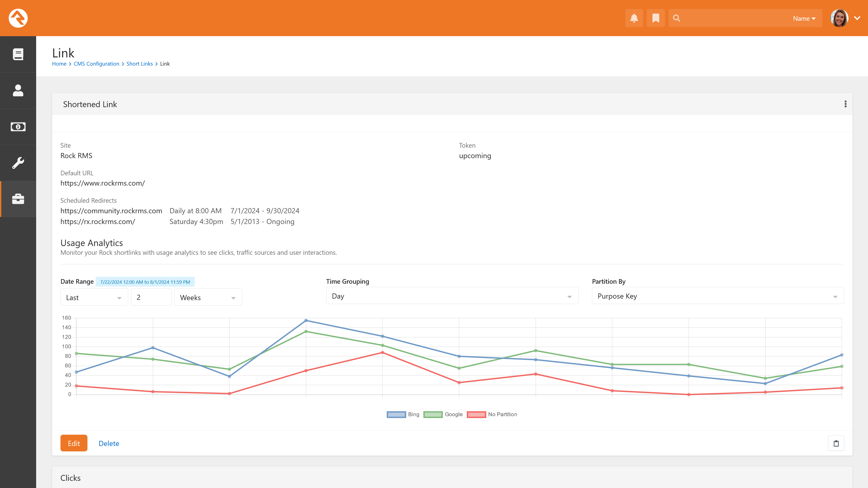The image size is (868, 488).
Task: Click the clipboard copy icon button
Action: (x=836, y=443)
